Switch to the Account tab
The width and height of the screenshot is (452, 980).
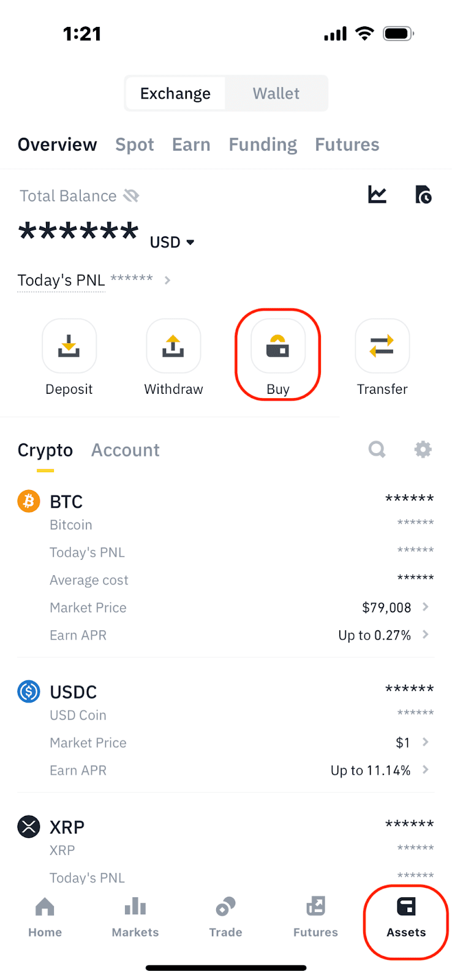tap(126, 450)
